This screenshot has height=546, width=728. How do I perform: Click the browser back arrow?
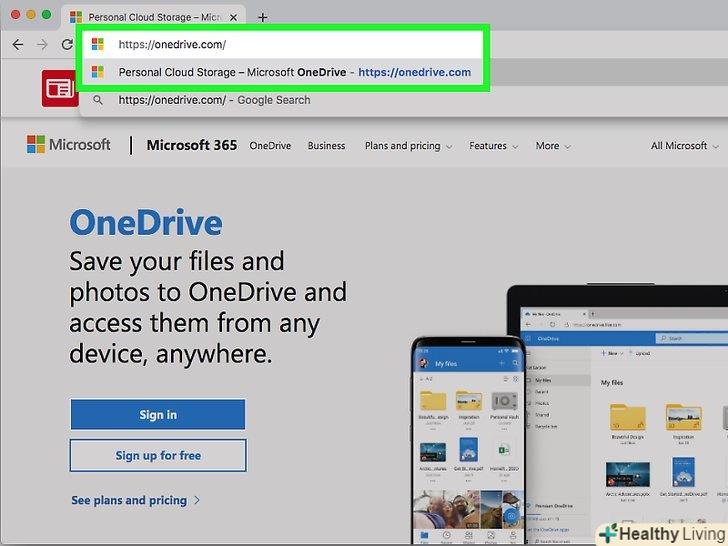[x=17, y=45]
